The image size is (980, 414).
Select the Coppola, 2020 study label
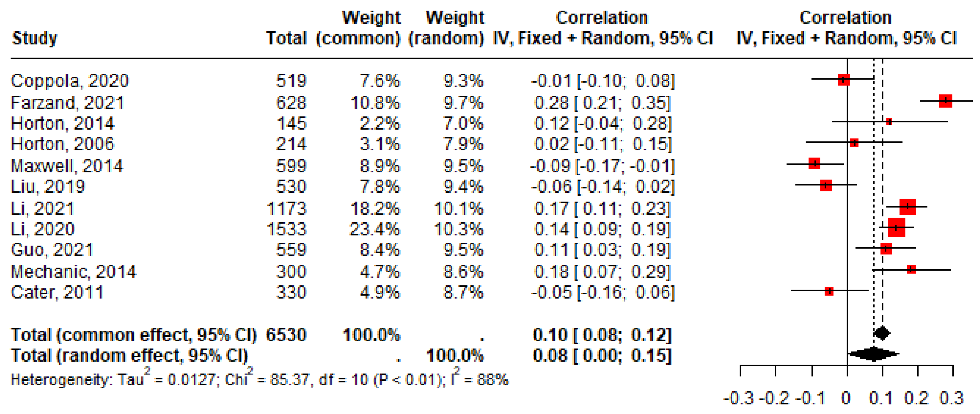coord(70,81)
